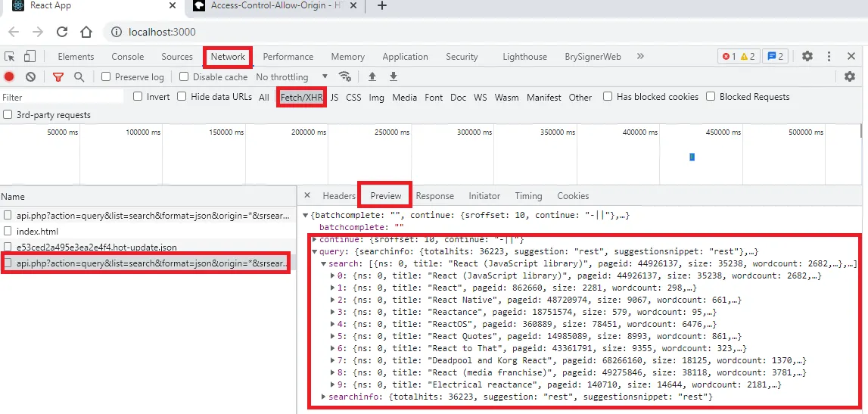Clear the network log
868x414 pixels.
[30, 77]
